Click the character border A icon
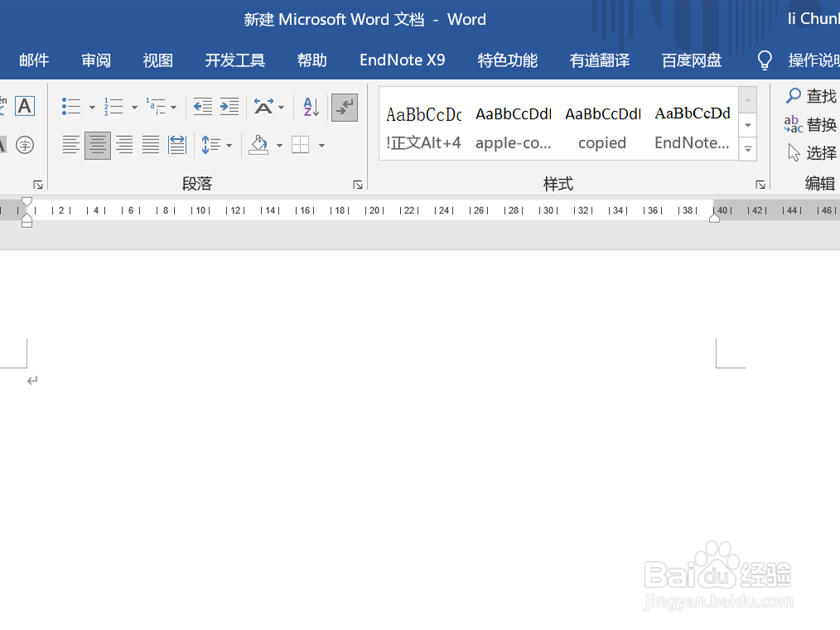The image size is (840, 630). (25, 106)
